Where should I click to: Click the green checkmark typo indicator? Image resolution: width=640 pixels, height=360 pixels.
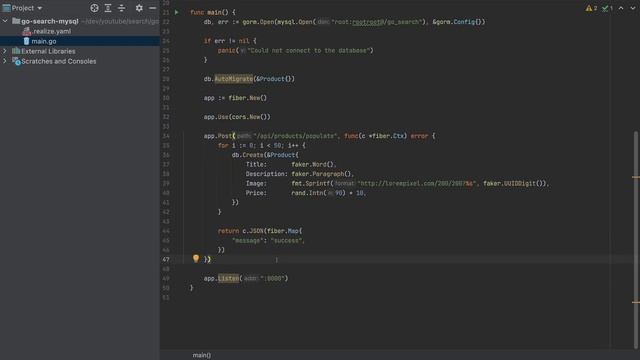[607, 8]
